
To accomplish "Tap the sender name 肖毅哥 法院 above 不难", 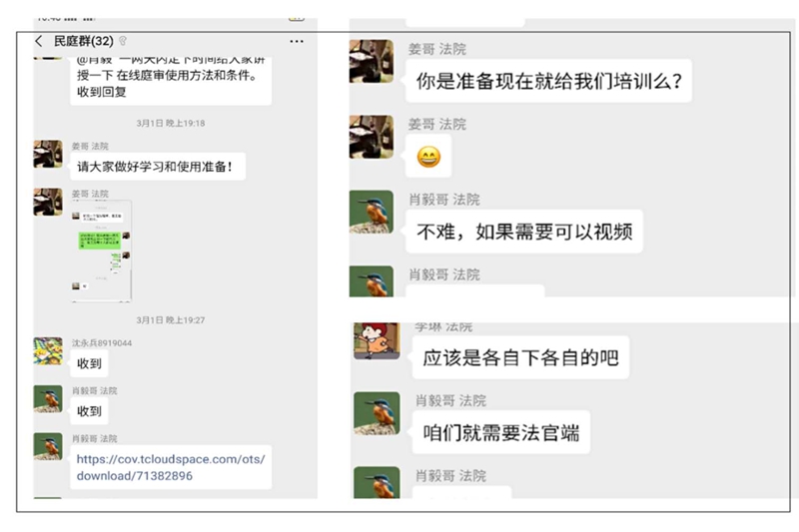I will coord(444,199).
